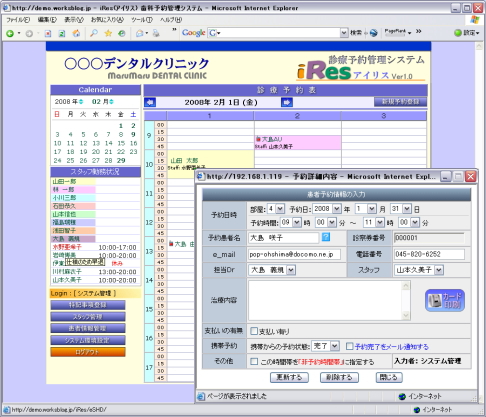Open the patient information management button
Viewport: 486px width, 417px height.
88,328
